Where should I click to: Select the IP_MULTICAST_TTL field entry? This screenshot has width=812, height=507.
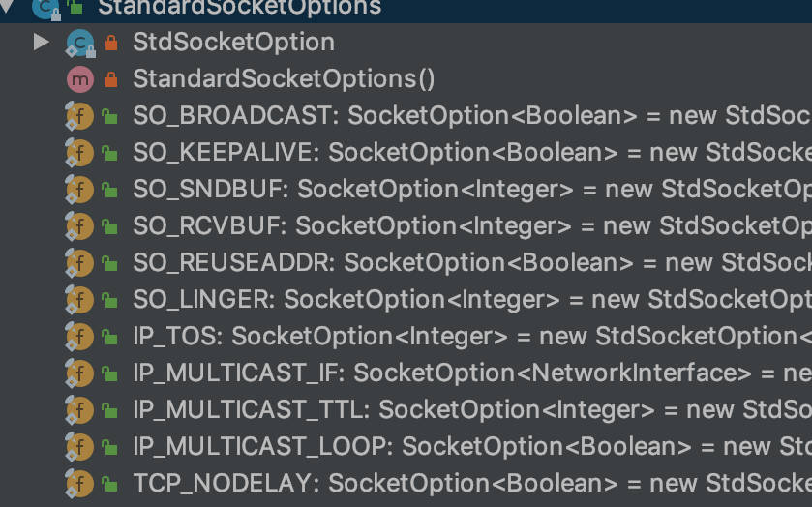(406, 410)
